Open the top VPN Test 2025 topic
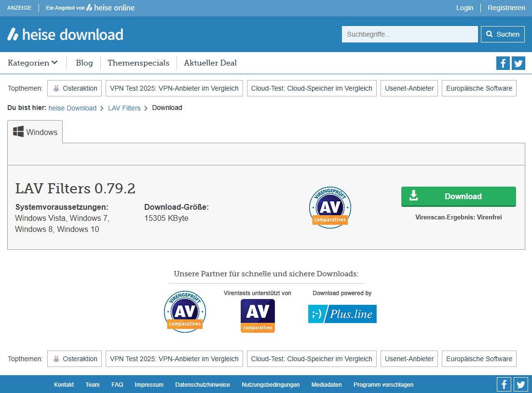This screenshot has height=393, width=532. pos(174,88)
